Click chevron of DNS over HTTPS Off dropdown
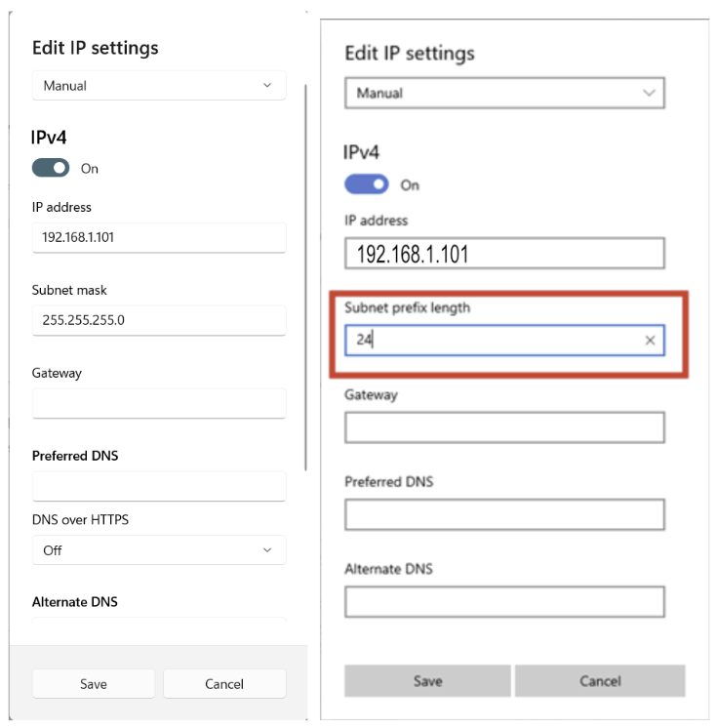717x728 pixels. click(x=267, y=549)
